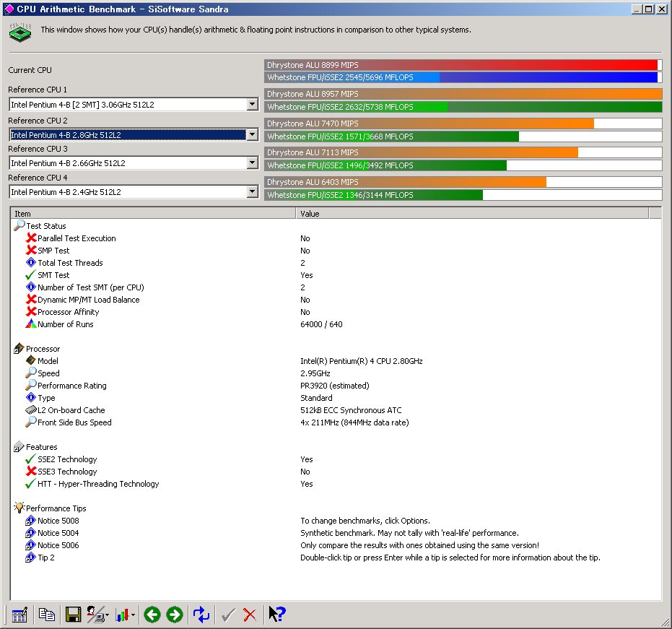Viewport: 672px width, 629px height.
Task: Click the CPU chip icon in header
Action: click(x=20, y=32)
